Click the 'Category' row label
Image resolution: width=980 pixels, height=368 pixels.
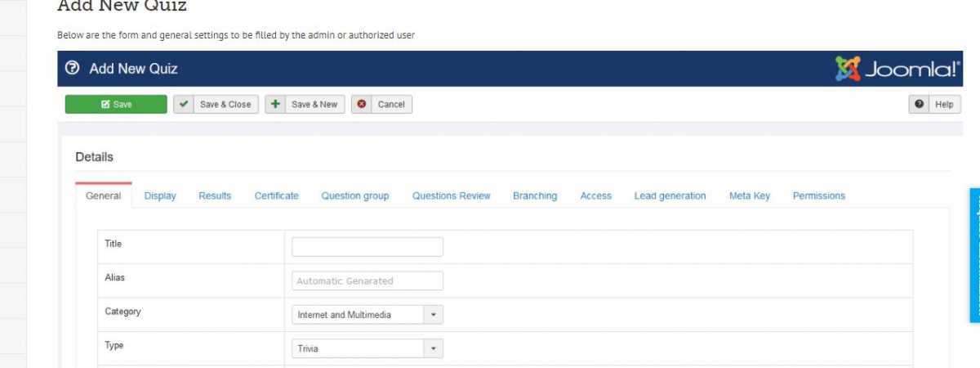point(122,312)
